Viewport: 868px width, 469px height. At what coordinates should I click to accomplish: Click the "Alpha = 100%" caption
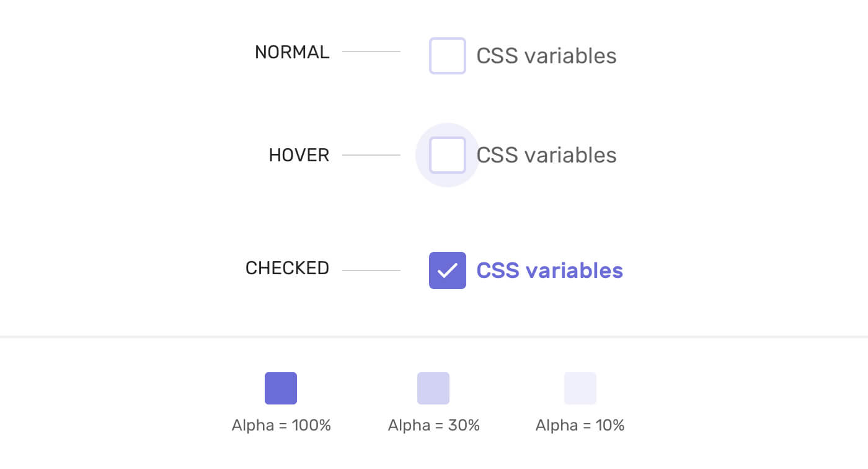click(x=281, y=426)
